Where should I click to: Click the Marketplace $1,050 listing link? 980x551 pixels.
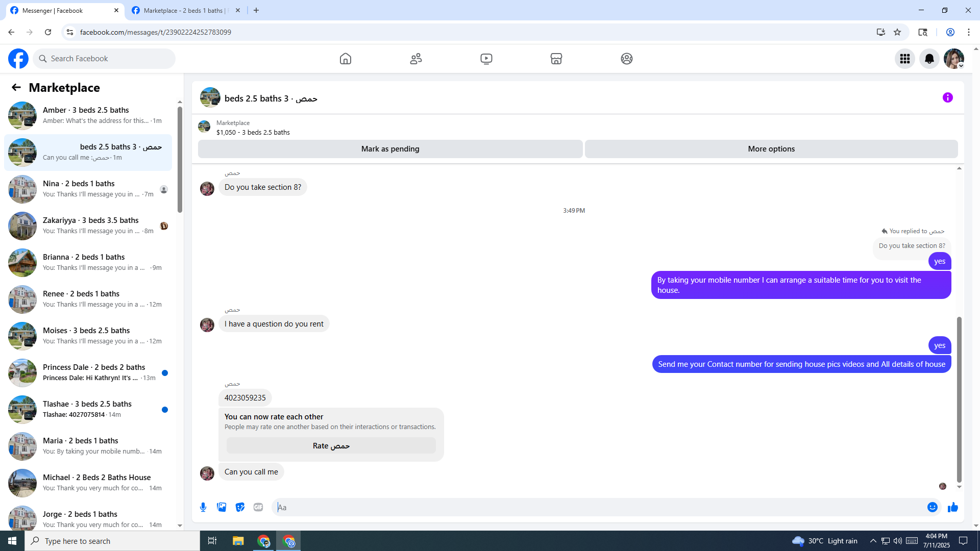pyautogui.click(x=253, y=132)
